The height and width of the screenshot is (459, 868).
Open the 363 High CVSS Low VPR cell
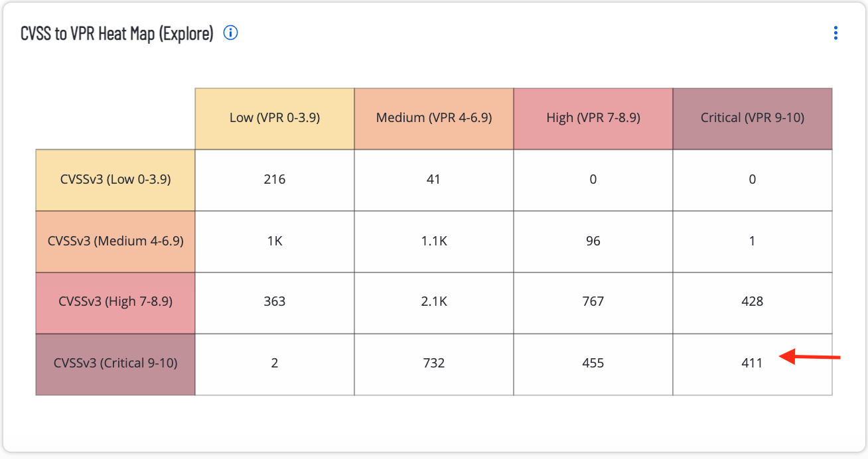pyautogui.click(x=275, y=302)
